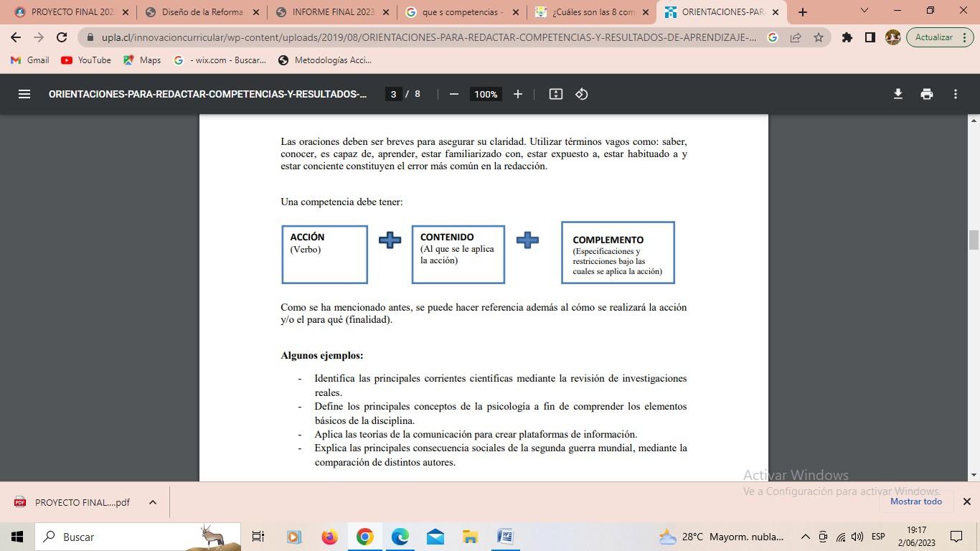Bookmark this page with the star
The height and width of the screenshot is (551, 980).
[x=819, y=37]
